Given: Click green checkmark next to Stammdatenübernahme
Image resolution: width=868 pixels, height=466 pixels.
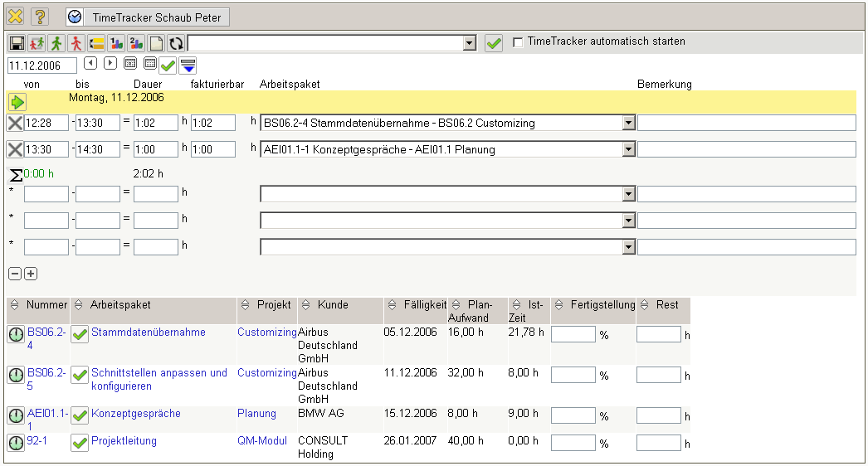Looking at the screenshot, I should pos(80,334).
